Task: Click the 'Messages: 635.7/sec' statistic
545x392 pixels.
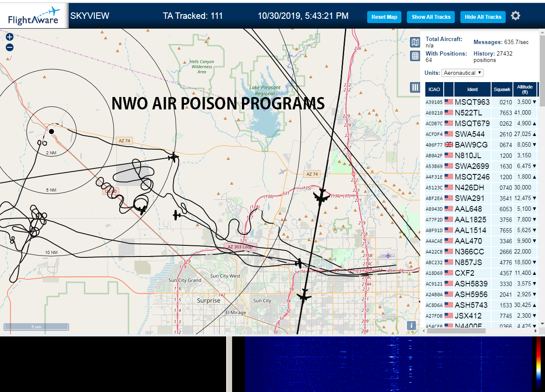Action: coord(501,42)
